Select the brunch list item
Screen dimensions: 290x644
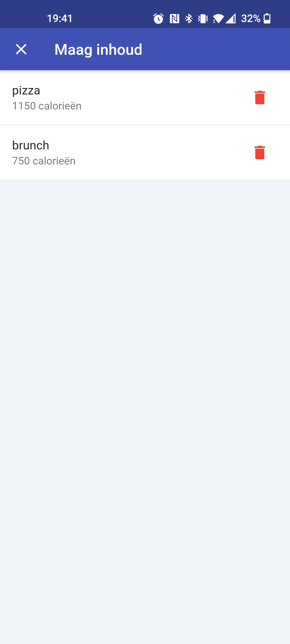click(145, 152)
